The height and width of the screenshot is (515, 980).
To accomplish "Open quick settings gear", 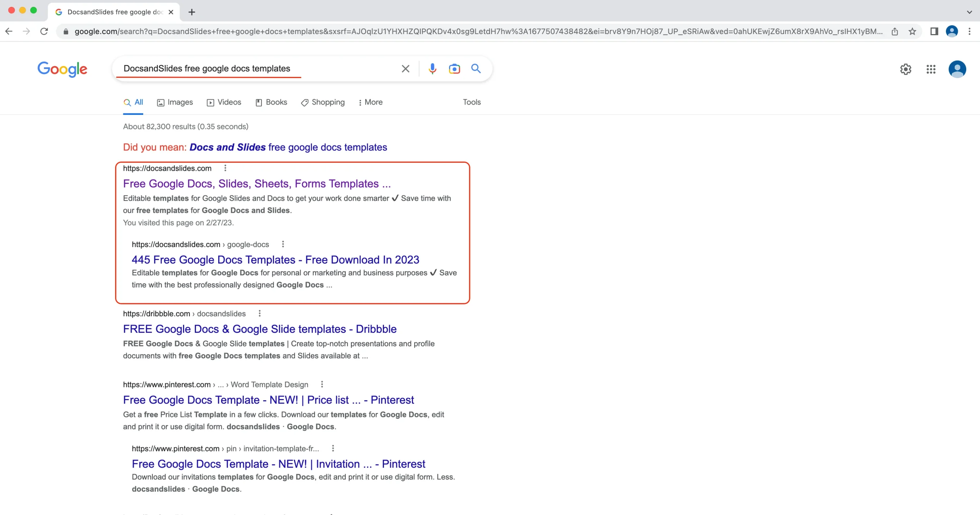I will click(x=906, y=69).
